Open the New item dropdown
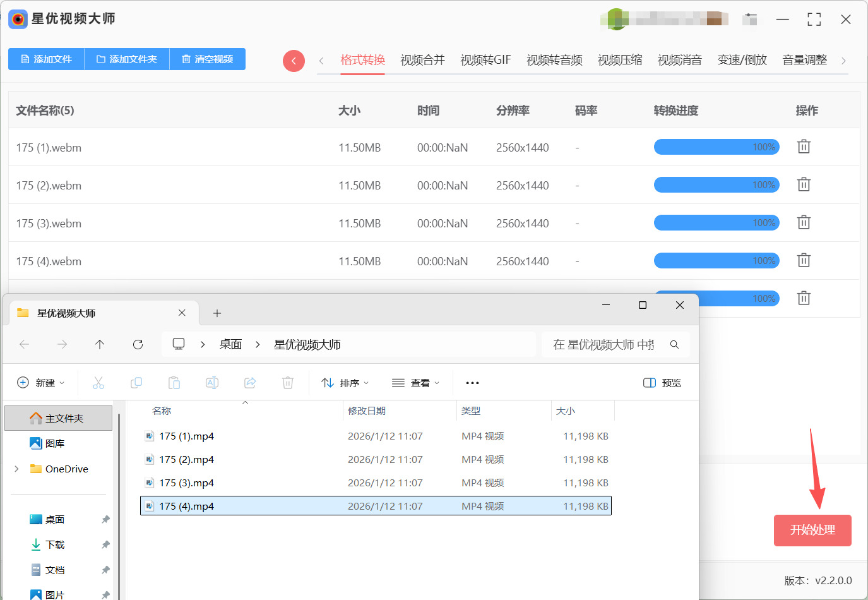This screenshot has width=868, height=600. [x=41, y=383]
